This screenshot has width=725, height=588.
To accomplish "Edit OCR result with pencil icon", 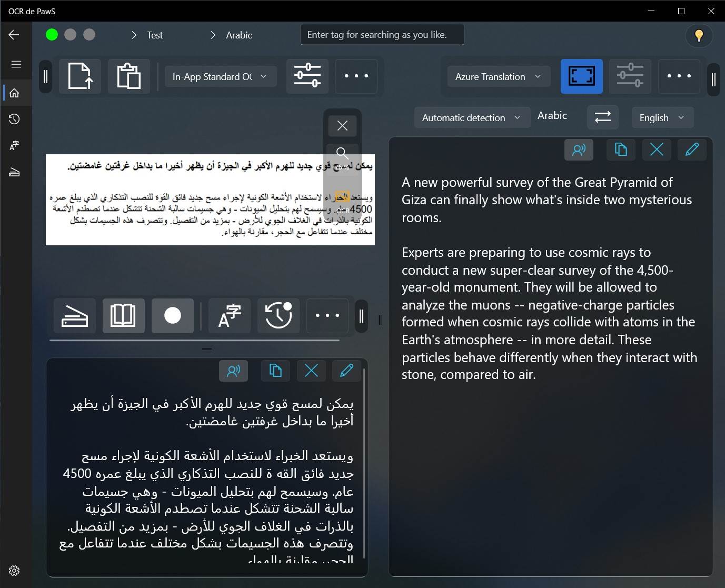I will 346,371.
